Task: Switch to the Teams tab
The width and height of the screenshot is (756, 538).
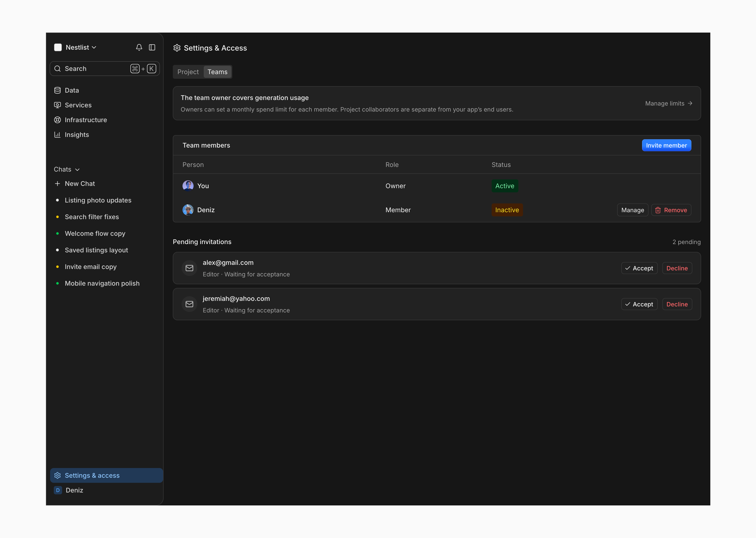Action: pos(217,72)
